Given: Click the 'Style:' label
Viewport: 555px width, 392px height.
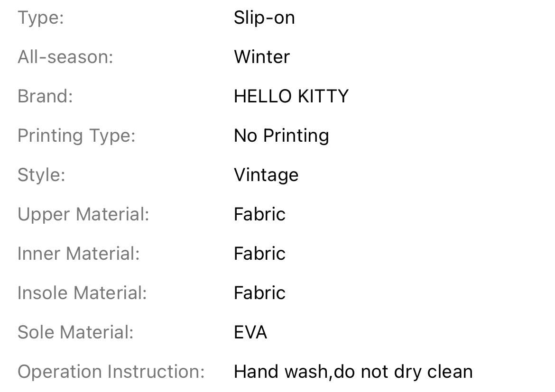Looking at the screenshot, I should click(41, 175).
